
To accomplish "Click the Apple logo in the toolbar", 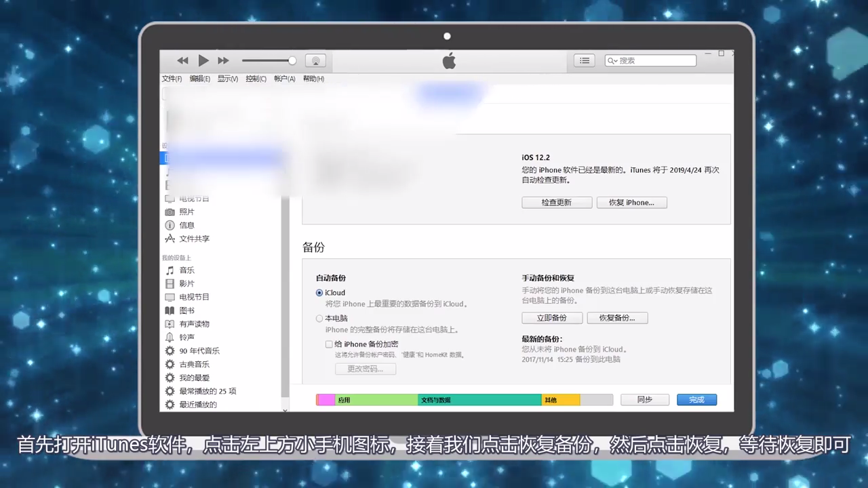I will 449,60.
